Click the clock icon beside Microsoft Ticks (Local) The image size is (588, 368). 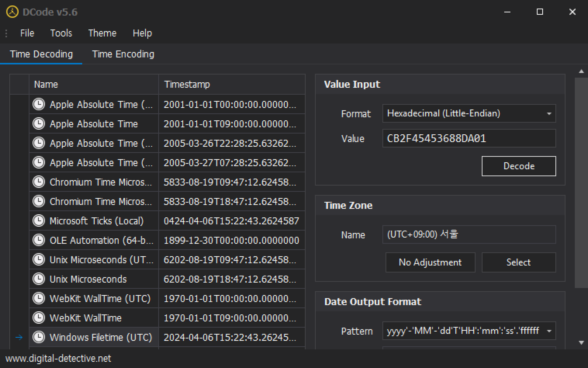point(39,220)
